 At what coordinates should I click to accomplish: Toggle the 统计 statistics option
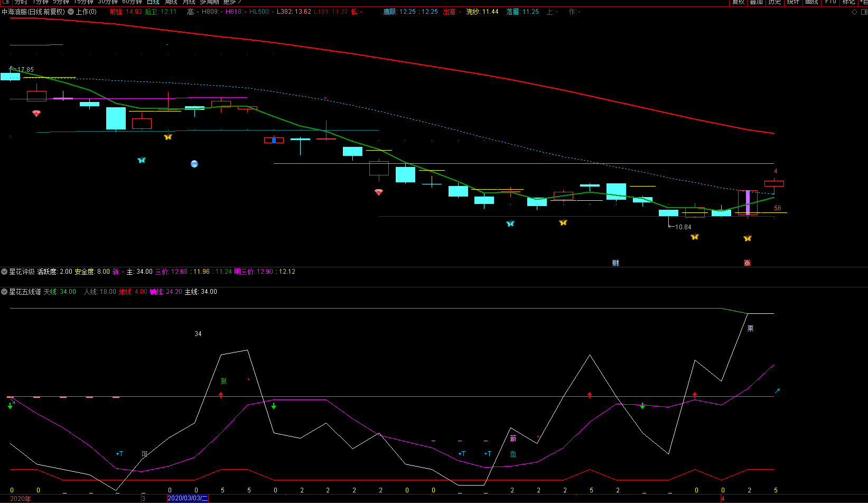point(793,2)
